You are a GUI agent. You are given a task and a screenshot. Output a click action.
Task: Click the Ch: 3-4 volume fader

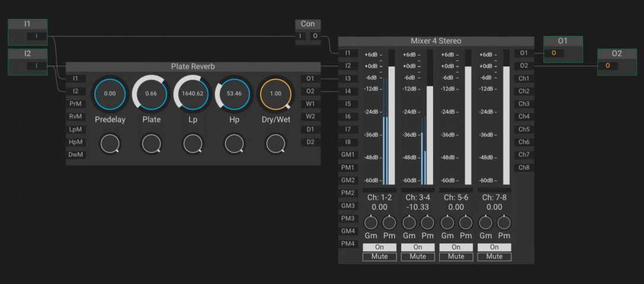tap(430, 135)
